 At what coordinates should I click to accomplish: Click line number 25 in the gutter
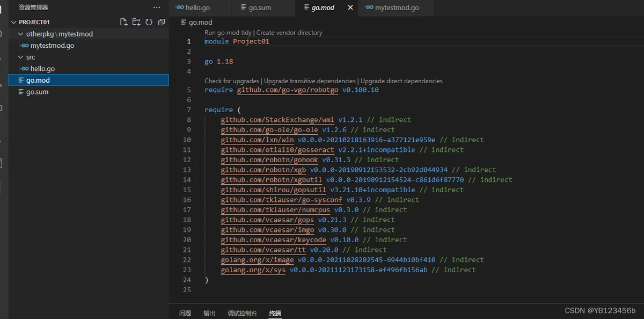click(187, 290)
